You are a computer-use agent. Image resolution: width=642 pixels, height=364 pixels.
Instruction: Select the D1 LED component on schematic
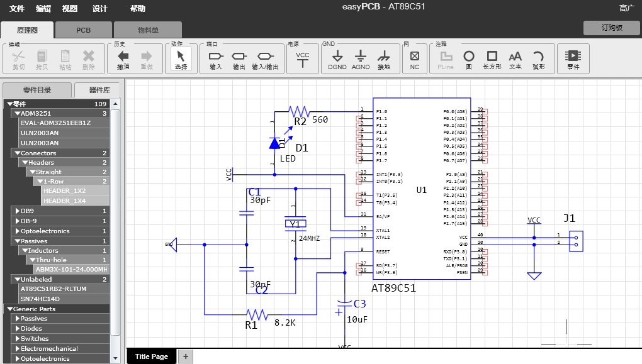[x=274, y=143]
